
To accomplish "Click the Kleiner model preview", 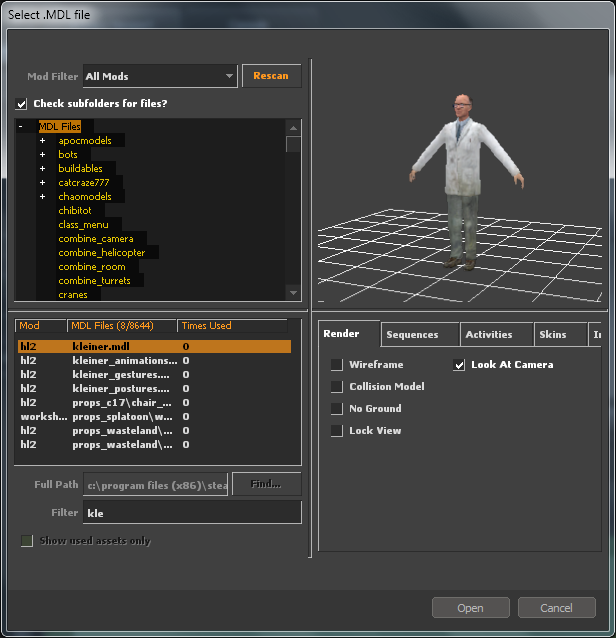I will 467,181.
